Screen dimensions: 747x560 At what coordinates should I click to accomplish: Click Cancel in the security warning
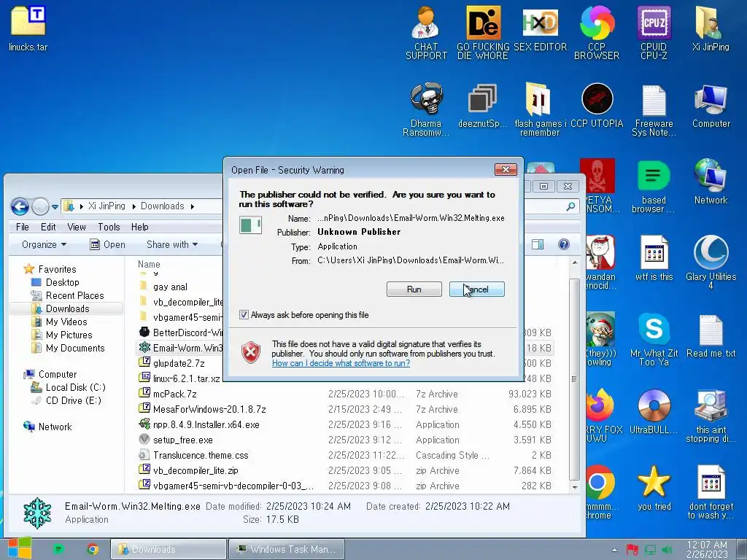pos(477,289)
